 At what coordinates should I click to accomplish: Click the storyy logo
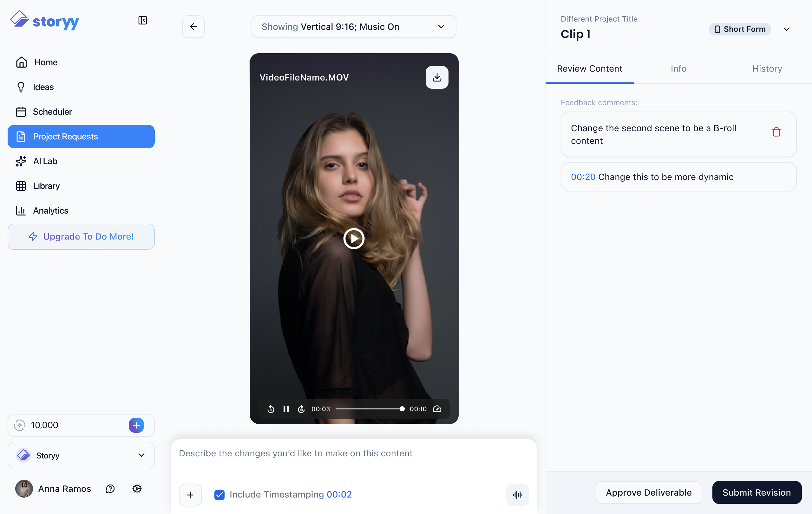click(x=44, y=20)
